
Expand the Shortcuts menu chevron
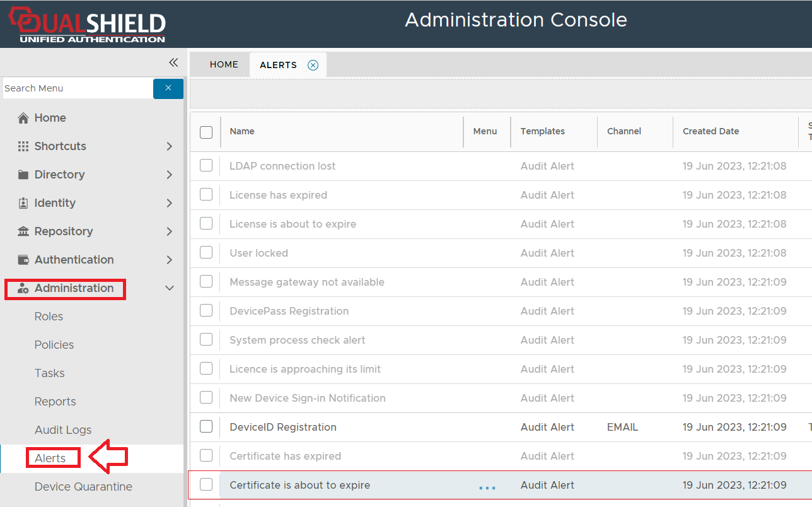169,146
